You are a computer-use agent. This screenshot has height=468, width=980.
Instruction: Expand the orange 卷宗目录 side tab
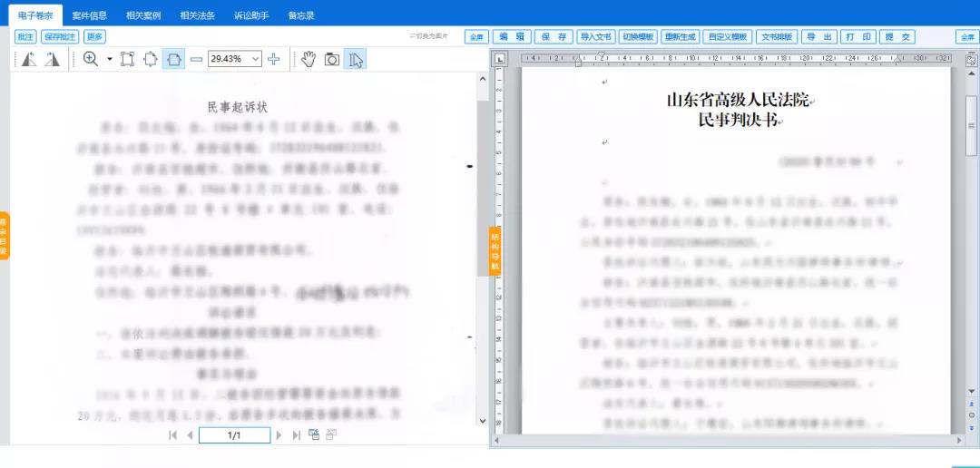(5, 236)
